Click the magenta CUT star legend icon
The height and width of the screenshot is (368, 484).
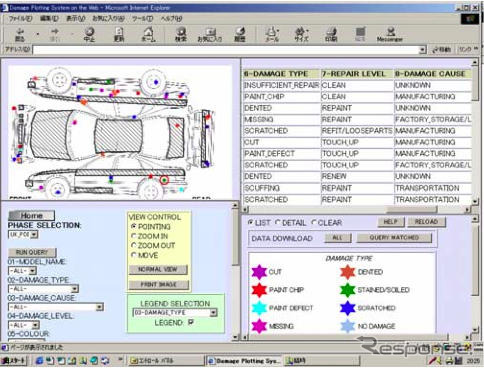259,272
